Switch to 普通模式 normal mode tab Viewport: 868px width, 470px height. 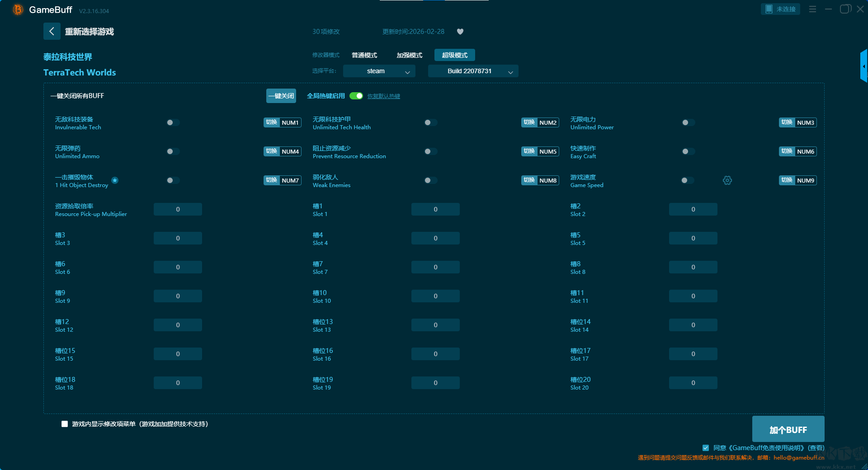click(364, 55)
